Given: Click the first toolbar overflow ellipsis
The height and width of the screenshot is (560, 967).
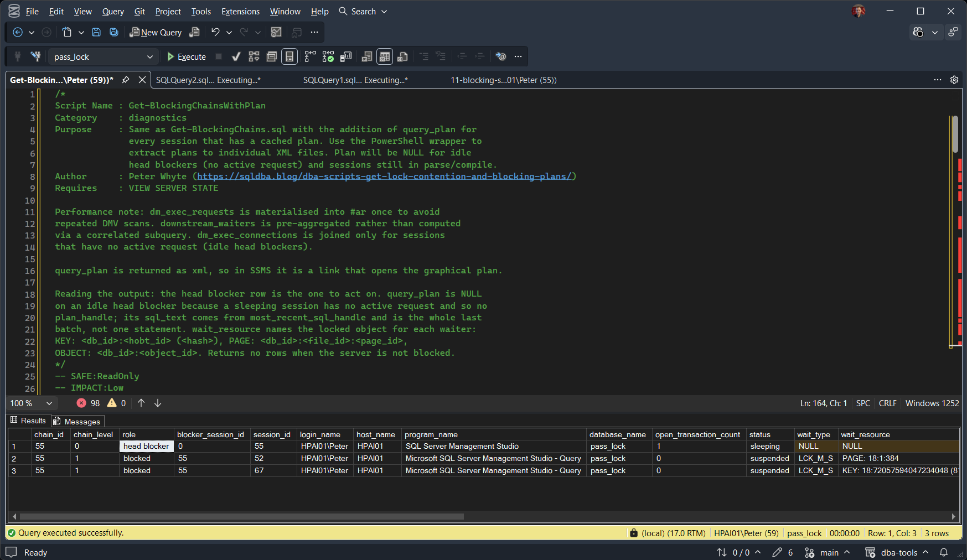Looking at the screenshot, I should tap(314, 32).
